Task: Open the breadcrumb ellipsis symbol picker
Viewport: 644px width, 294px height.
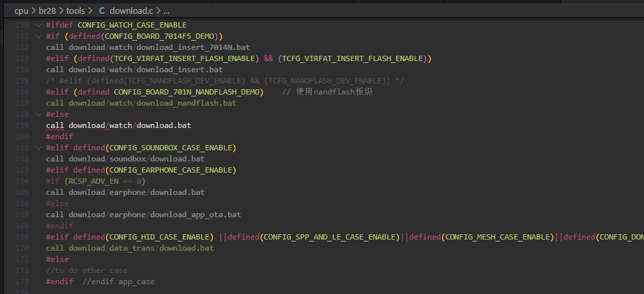Action: click(x=166, y=11)
